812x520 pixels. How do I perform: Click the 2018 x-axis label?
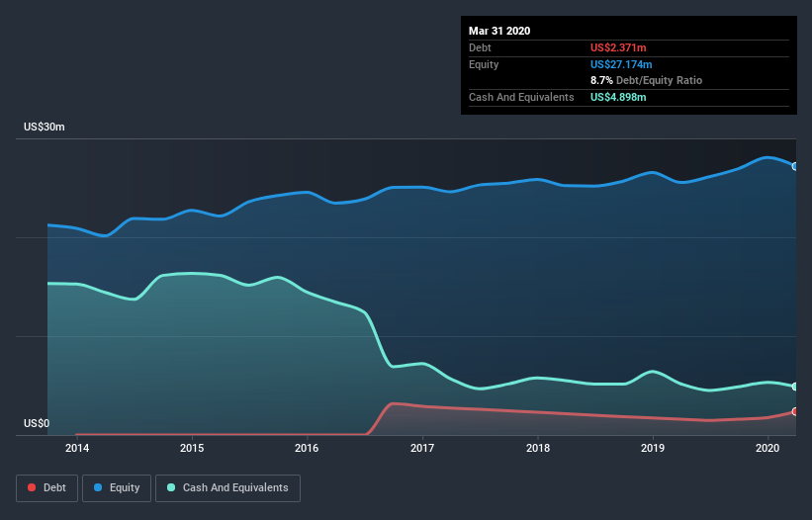538,448
